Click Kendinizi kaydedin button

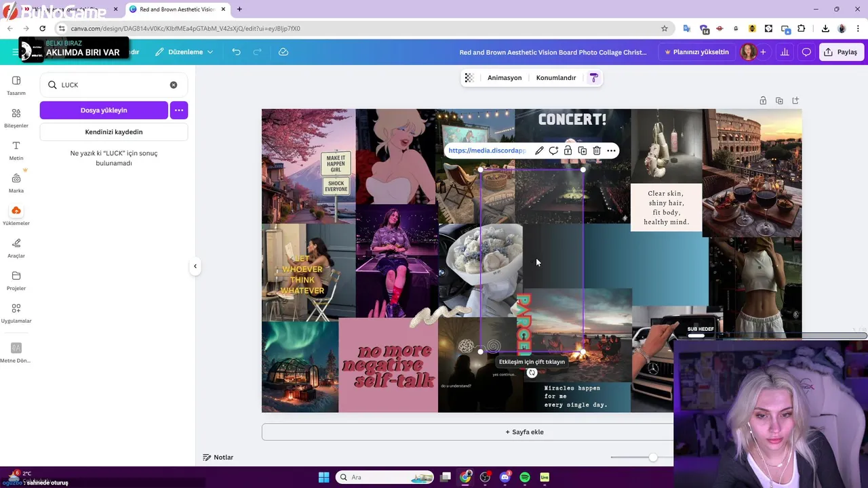coord(114,132)
